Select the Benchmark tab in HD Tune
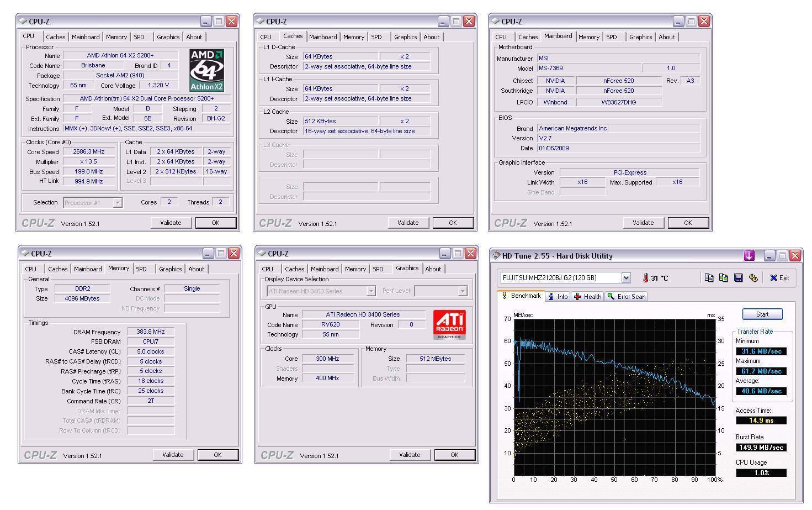 (521, 296)
